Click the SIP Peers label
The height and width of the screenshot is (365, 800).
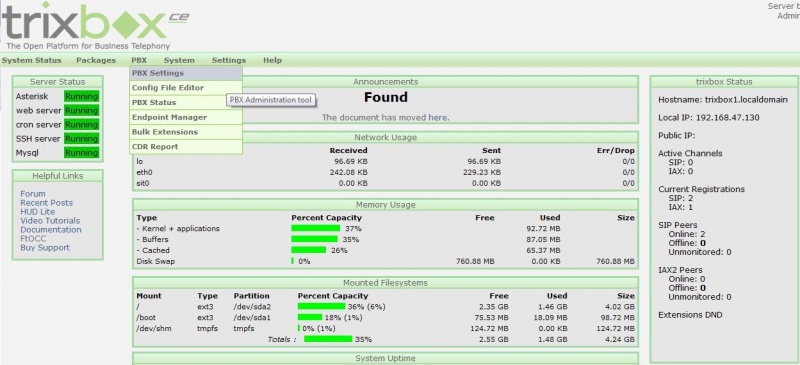point(678,225)
